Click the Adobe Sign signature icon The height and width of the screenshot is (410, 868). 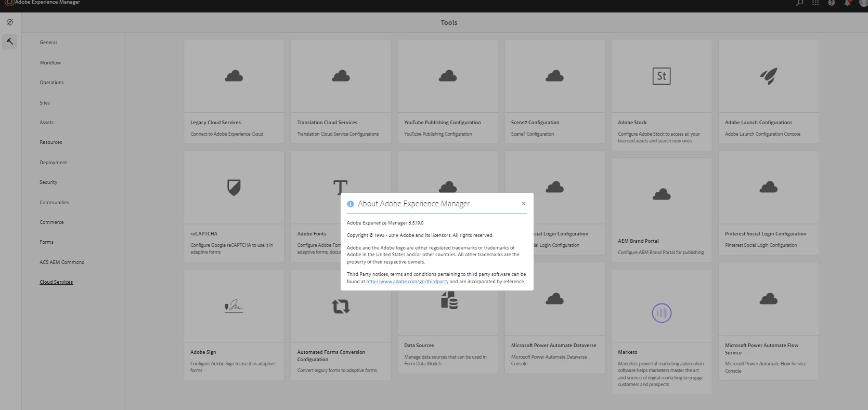234,306
